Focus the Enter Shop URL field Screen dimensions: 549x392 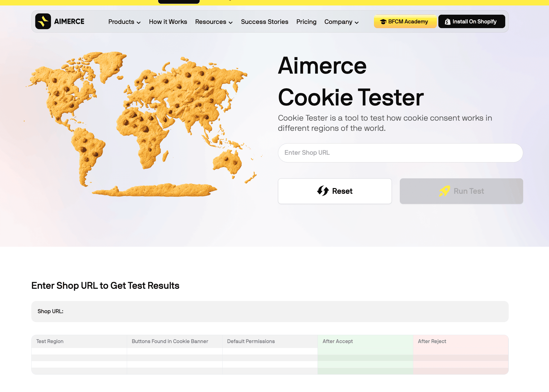(400, 153)
